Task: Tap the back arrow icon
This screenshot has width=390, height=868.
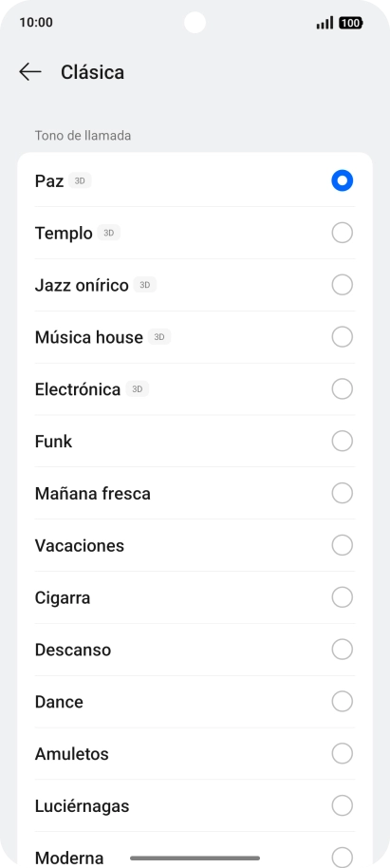Action: click(x=29, y=72)
